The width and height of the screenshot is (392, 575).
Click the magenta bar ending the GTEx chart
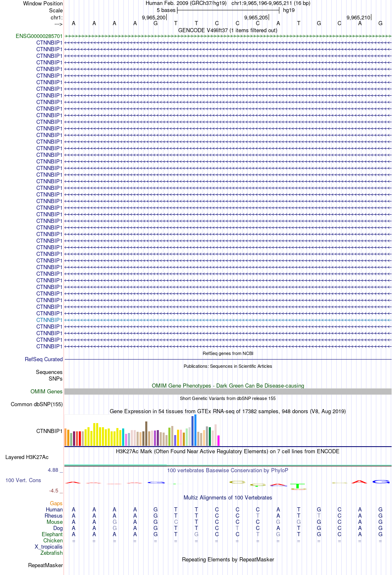[219, 440]
